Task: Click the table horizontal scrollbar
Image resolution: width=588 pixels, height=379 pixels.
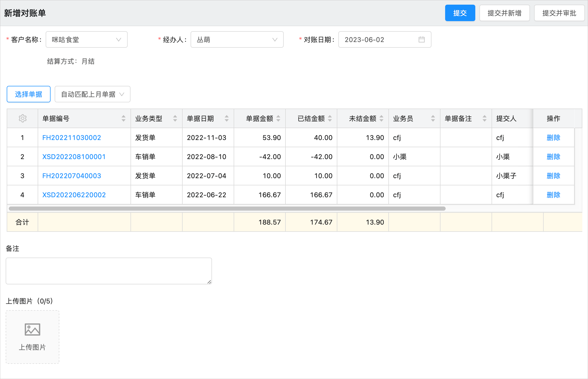Action: coord(227,208)
